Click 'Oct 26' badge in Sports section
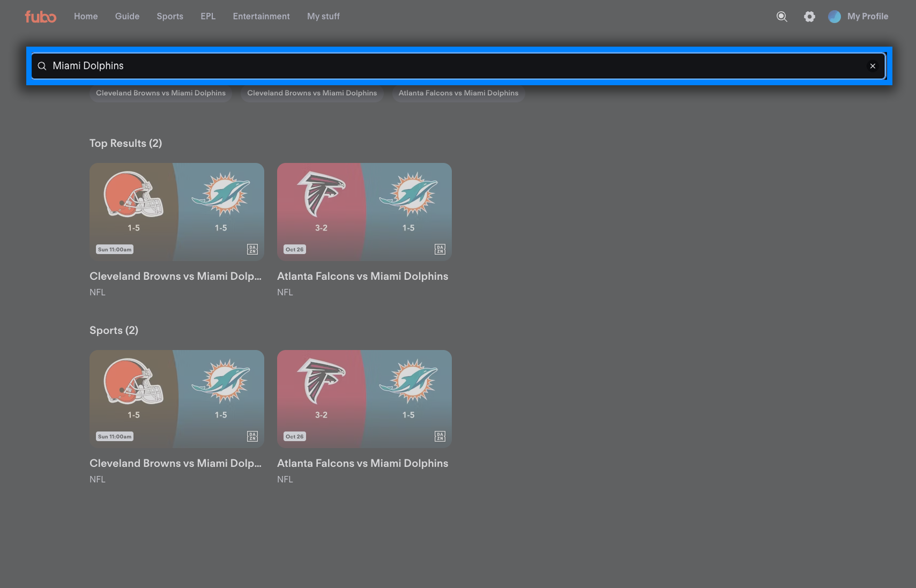 pos(295,436)
